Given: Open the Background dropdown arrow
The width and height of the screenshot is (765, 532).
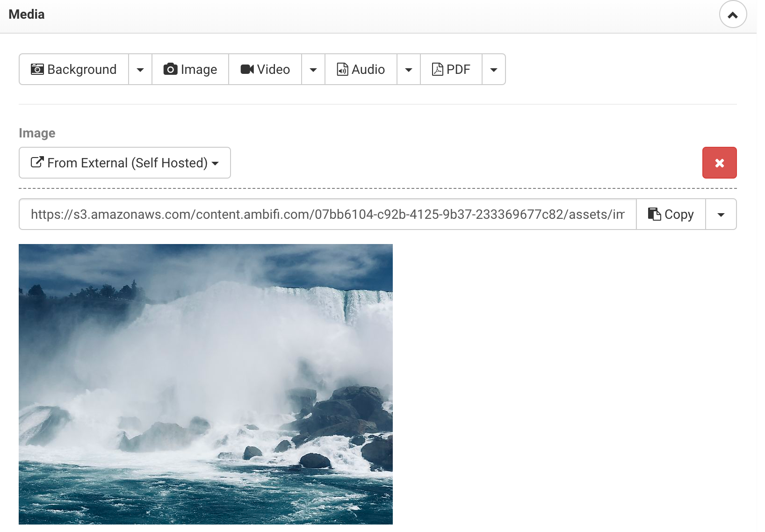Looking at the screenshot, I should [x=140, y=70].
